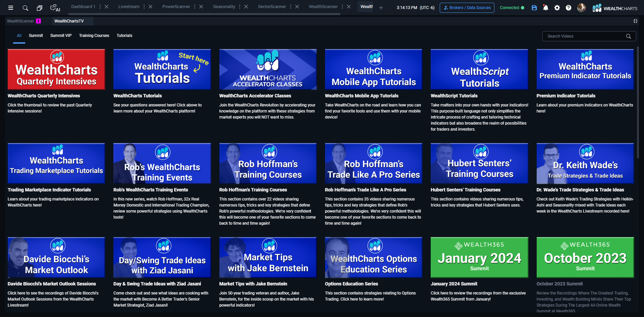The height and width of the screenshot is (317, 644).
Task: Close the Seasonality tab
Action: (246, 7)
